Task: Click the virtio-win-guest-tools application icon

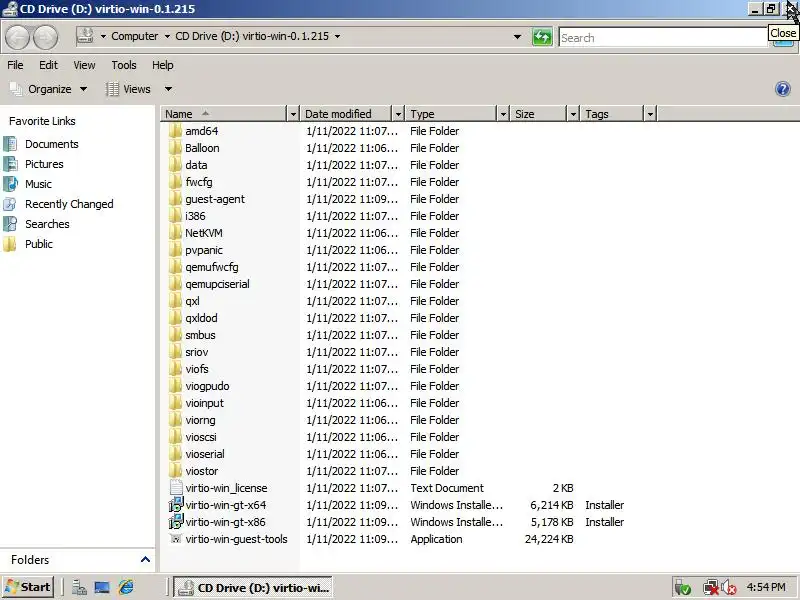Action: tap(176, 539)
